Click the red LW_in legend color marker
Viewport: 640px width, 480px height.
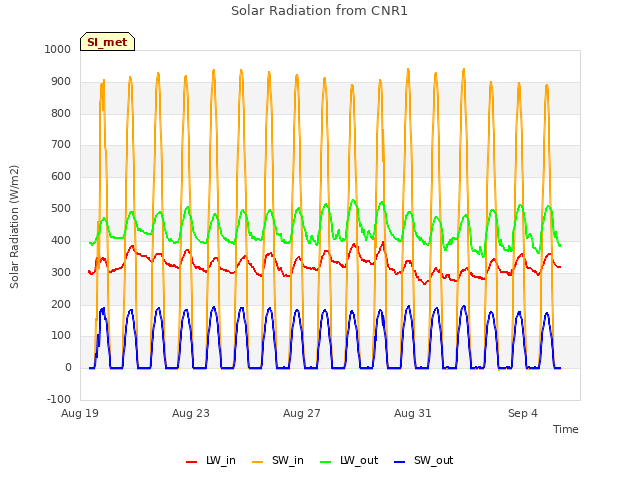(x=191, y=462)
